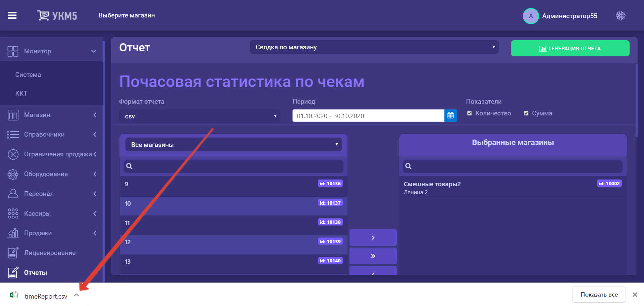Click the Оборудование gear icon
The image size is (644, 306).
tap(13, 174)
